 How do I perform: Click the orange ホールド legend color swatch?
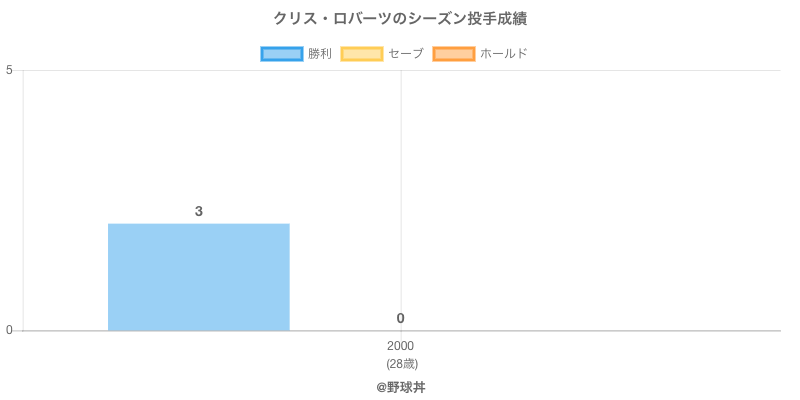[454, 54]
